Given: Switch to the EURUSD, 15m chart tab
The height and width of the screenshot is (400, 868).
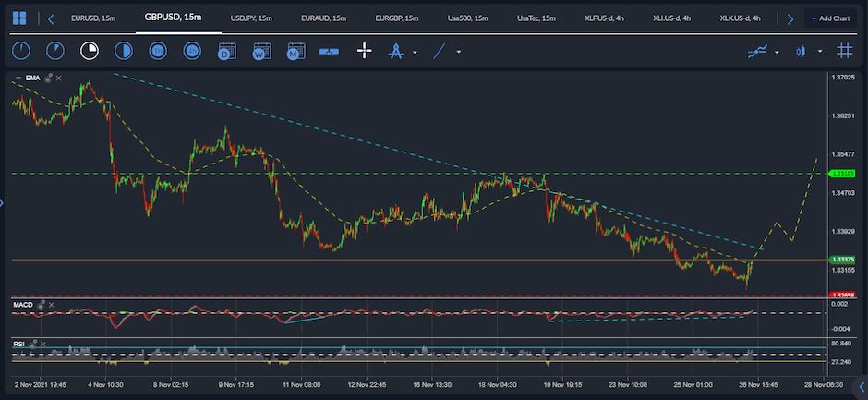Looking at the screenshot, I should [x=93, y=18].
